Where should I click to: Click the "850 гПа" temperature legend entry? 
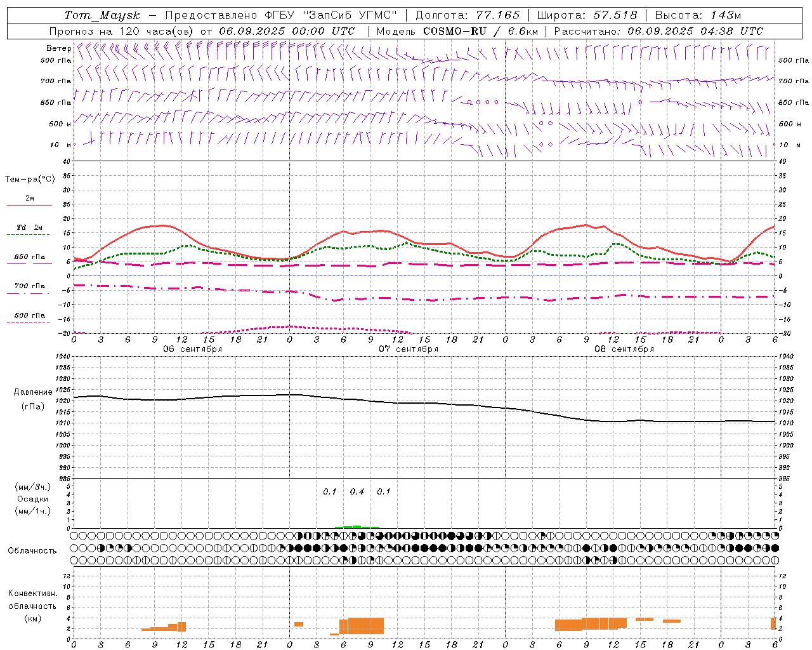(30, 257)
